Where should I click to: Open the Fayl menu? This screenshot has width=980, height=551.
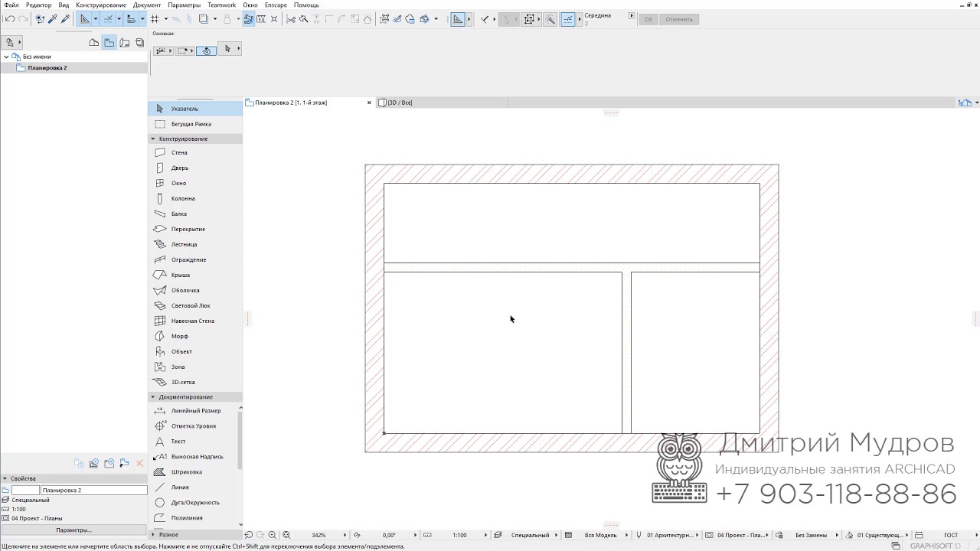point(11,5)
